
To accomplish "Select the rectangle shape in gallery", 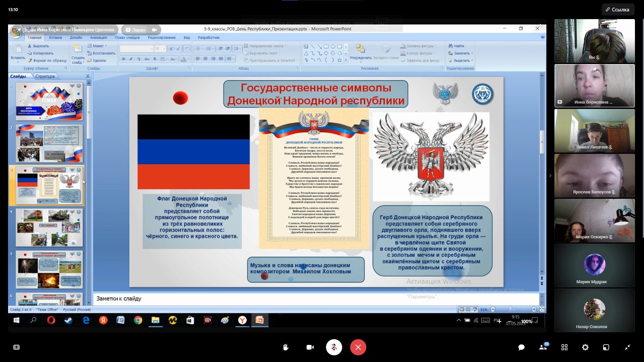I will pos(326,47).
